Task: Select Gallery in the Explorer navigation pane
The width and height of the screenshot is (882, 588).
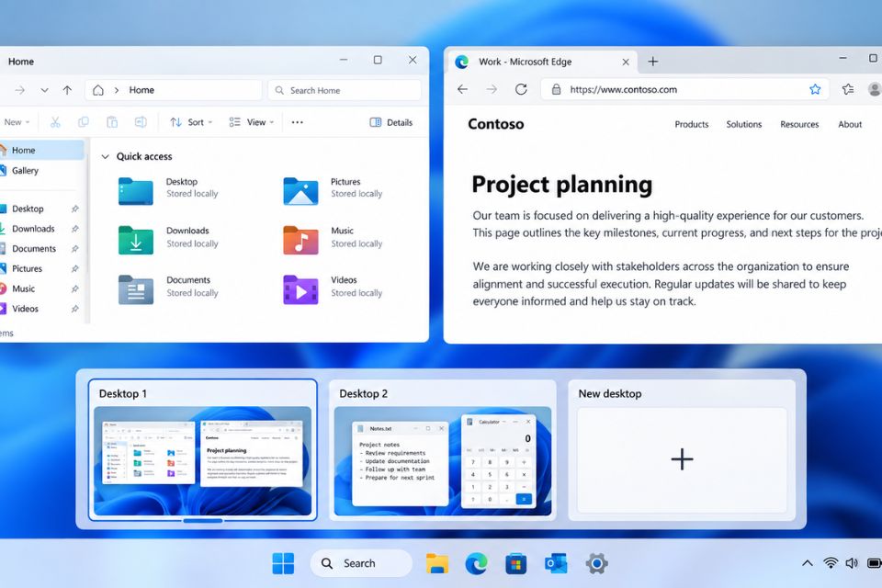Action: [40, 171]
